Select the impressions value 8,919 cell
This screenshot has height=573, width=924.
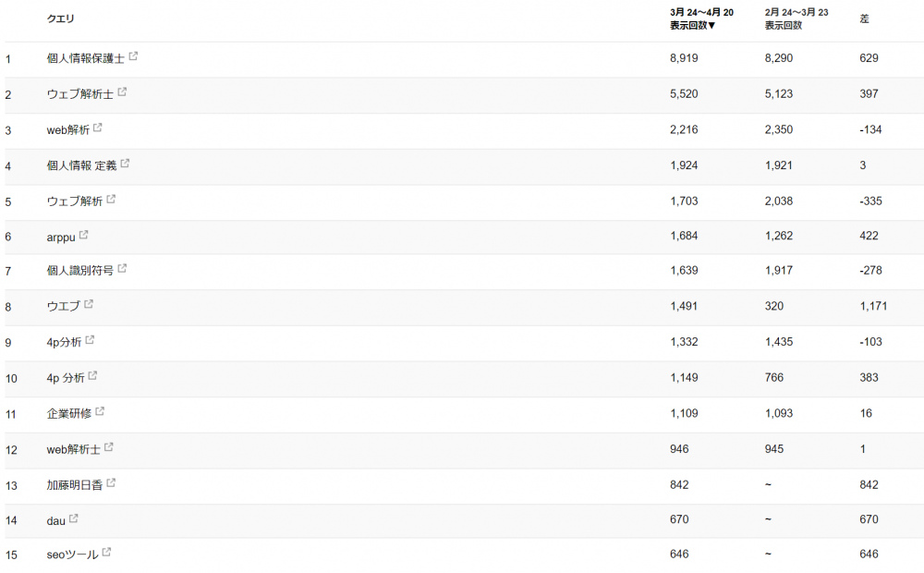(684, 58)
